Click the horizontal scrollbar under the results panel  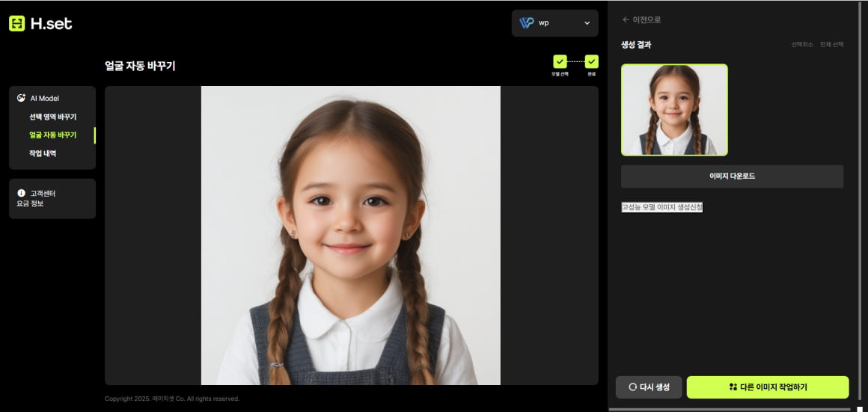(x=730, y=409)
